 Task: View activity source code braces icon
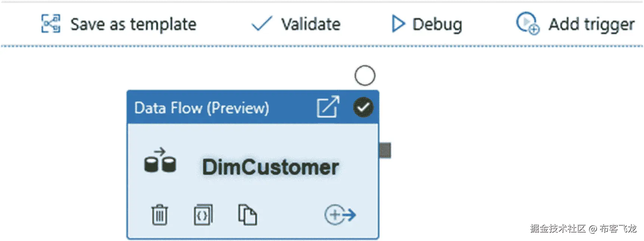[x=203, y=215]
